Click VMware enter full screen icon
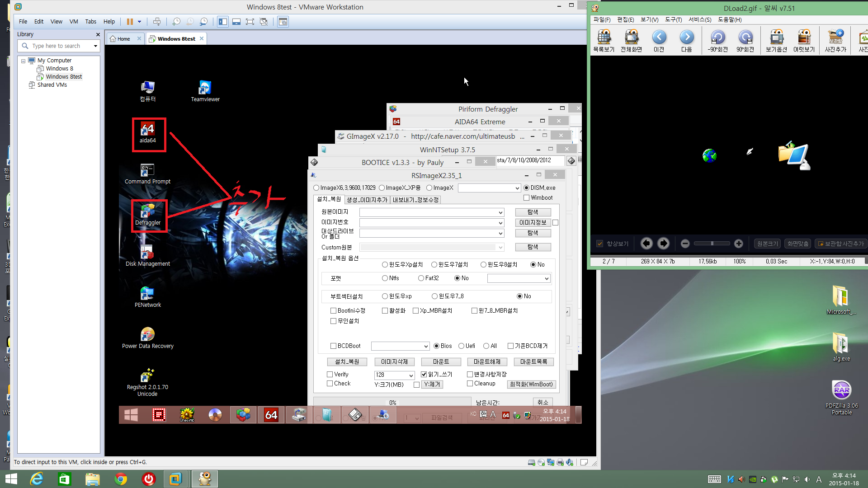This screenshot has height=488, width=868. tap(250, 22)
